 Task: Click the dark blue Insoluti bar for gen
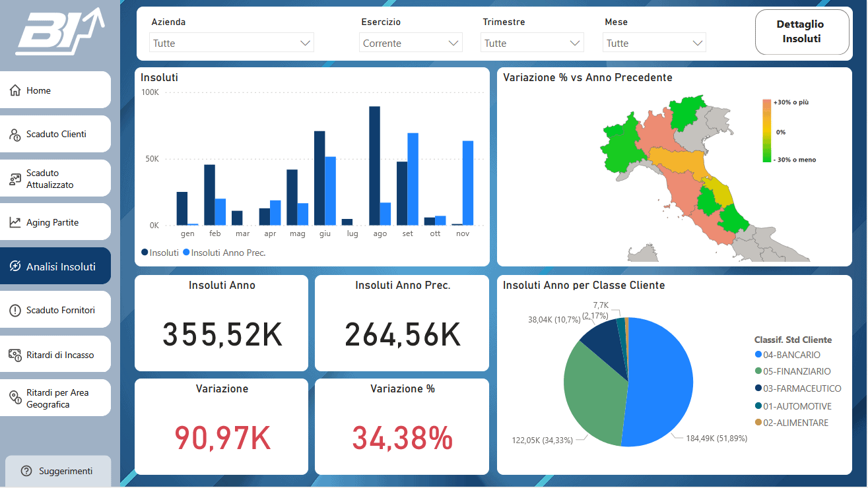pyautogui.click(x=182, y=208)
